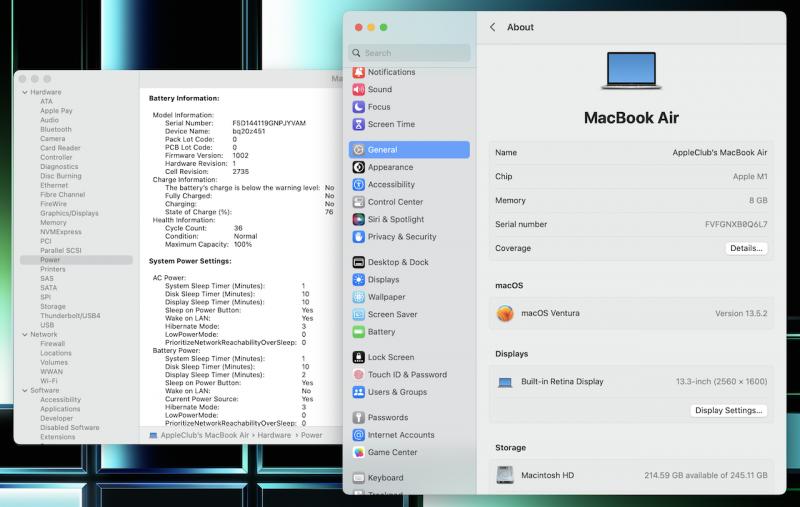Click Version 13.5.2 text
This screenshot has width=800, height=507.
pyautogui.click(x=741, y=313)
